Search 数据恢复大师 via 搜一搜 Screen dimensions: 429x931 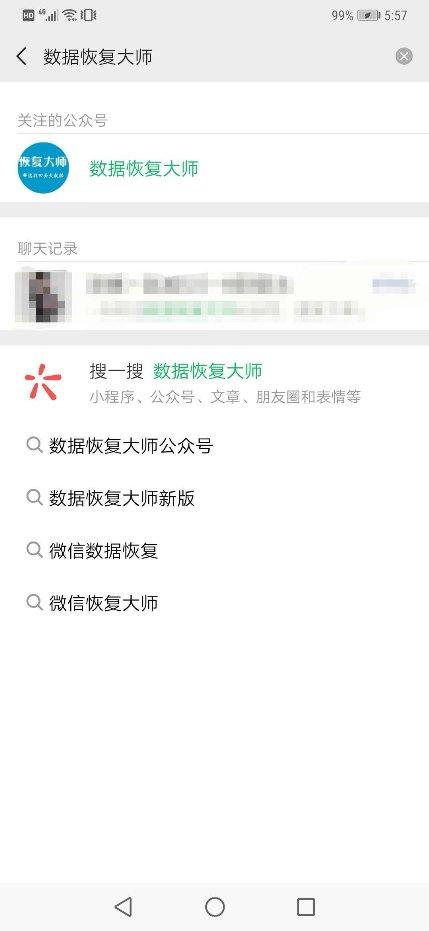coord(214,383)
